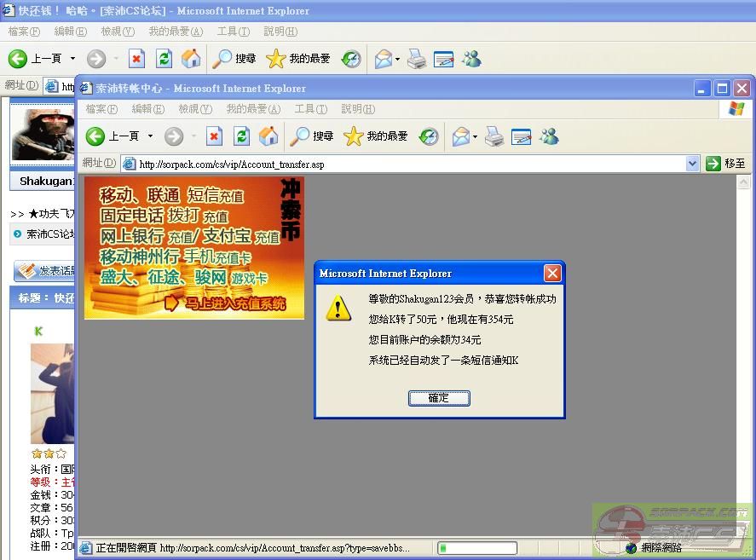756x560 pixels.
Task: Open the 工具 menu
Action: tap(310, 108)
